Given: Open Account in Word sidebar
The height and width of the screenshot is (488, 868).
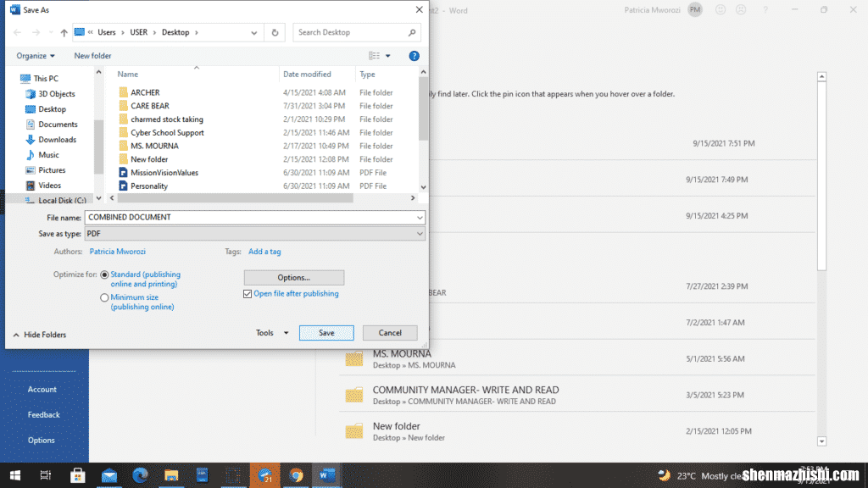Looking at the screenshot, I should click(42, 390).
